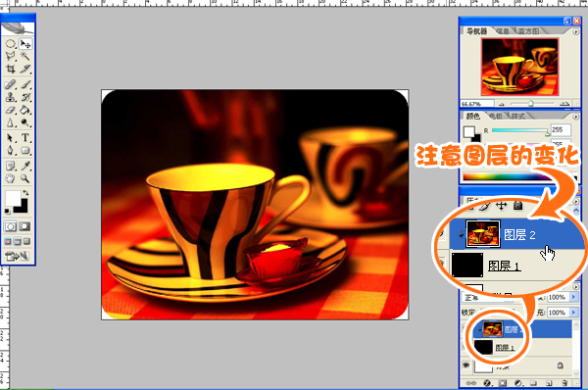
Task: Select the Hand tool
Action: (11, 178)
